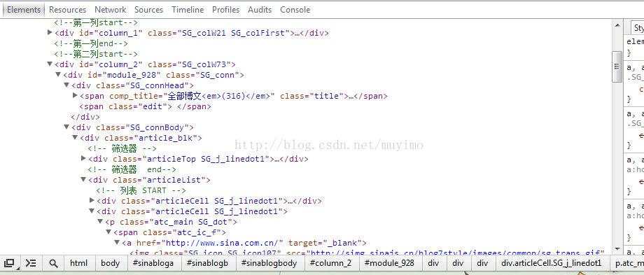Expand the span with class title
The width and height of the screenshot is (644, 275).
(75, 96)
